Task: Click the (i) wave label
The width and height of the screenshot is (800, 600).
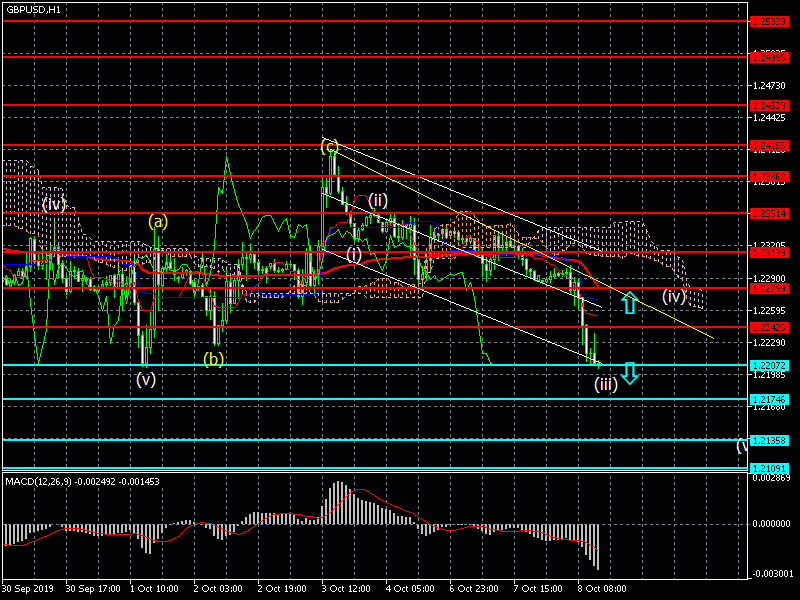Action: (354, 254)
